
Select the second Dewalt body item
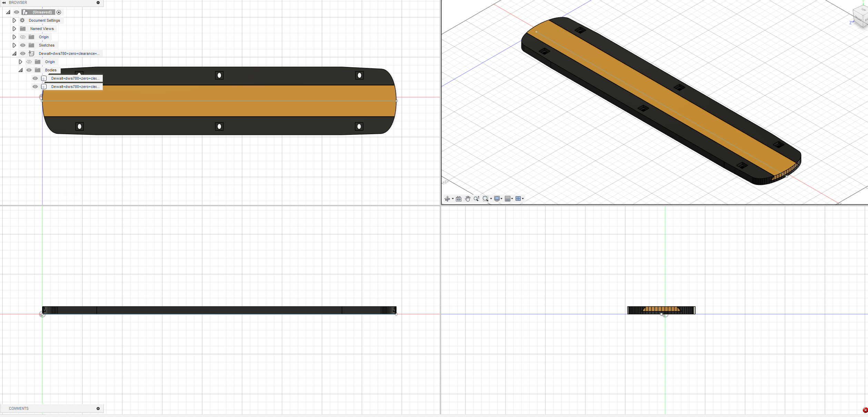75,87
